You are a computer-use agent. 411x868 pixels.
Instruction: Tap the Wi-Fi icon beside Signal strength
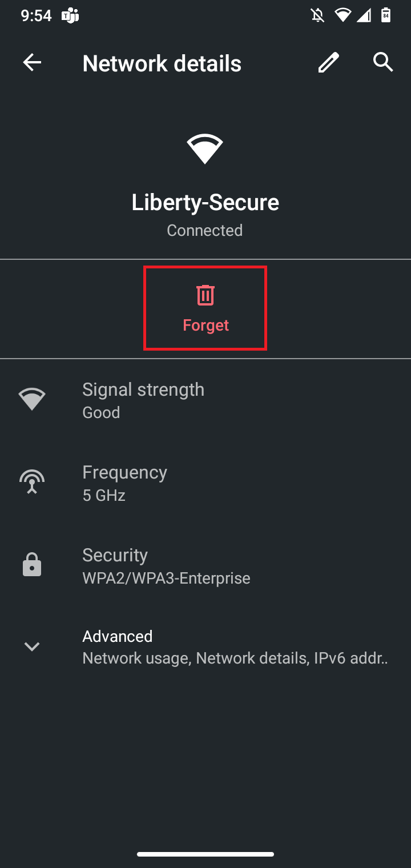point(32,399)
